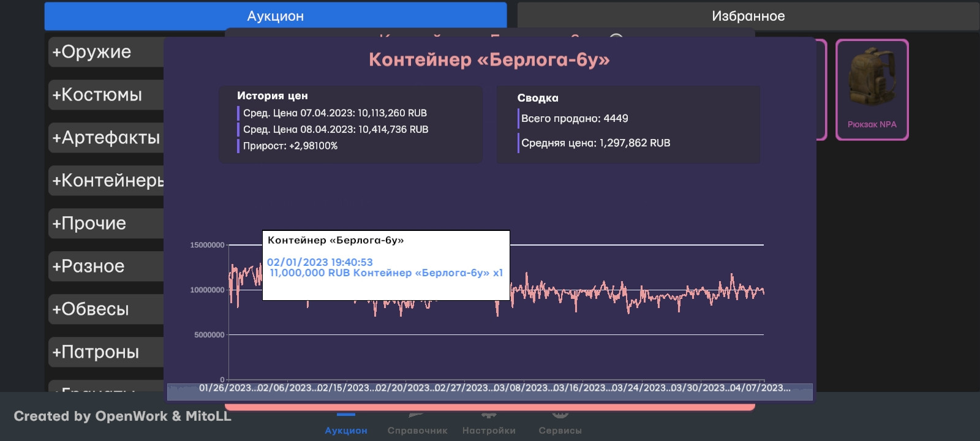Click Средняя цена: 1,297,862 RUB entry

pos(596,143)
